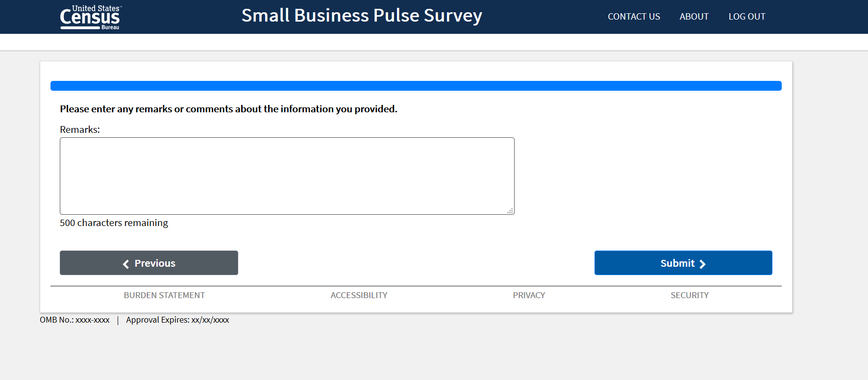868x380 pixels.
Task: Click the blue survey progress bar
Action: click(416, 86)
